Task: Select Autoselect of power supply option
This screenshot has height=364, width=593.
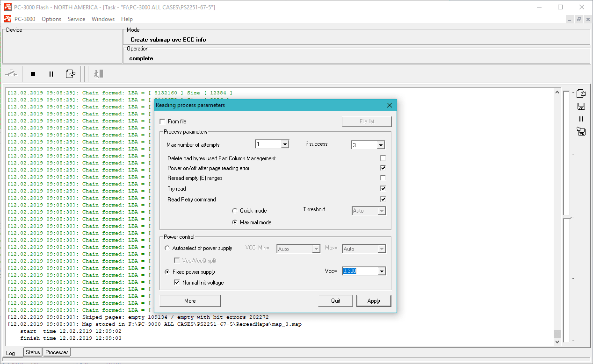Action: coord(167,248)
